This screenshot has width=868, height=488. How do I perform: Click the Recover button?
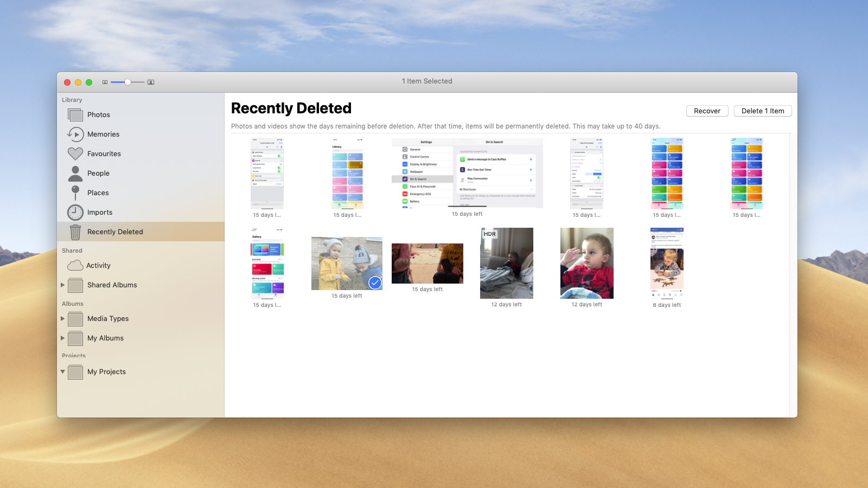pos(707,111)
